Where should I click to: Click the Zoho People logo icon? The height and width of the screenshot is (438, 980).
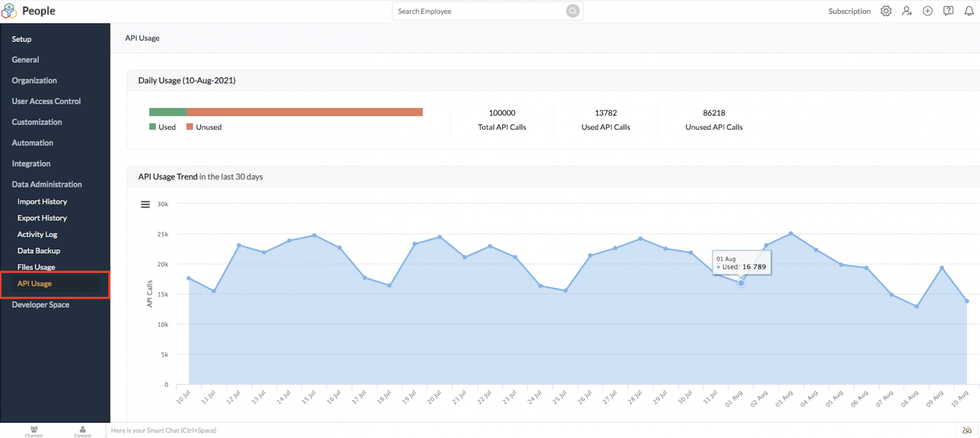[x=9, y=11]
